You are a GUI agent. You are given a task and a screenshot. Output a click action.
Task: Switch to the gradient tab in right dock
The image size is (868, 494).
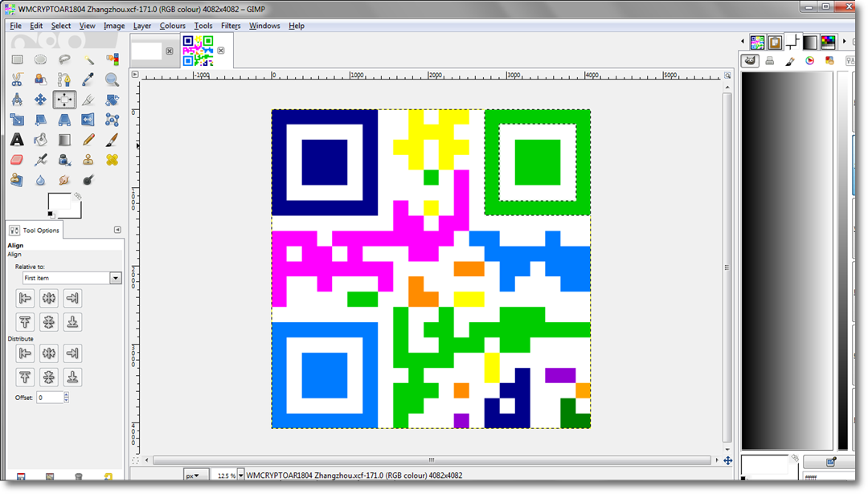[x=810, y=42]
